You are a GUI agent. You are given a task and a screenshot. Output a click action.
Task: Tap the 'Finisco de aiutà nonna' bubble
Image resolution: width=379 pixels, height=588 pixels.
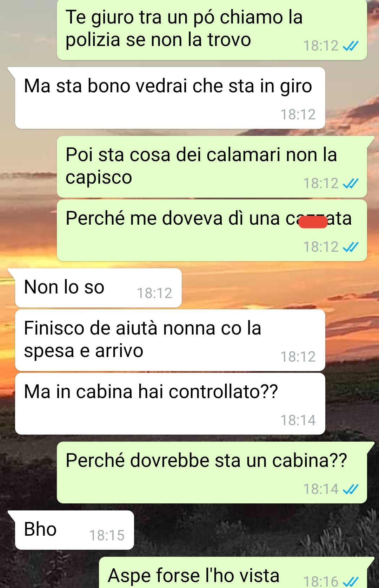click(x=170, y=340)
